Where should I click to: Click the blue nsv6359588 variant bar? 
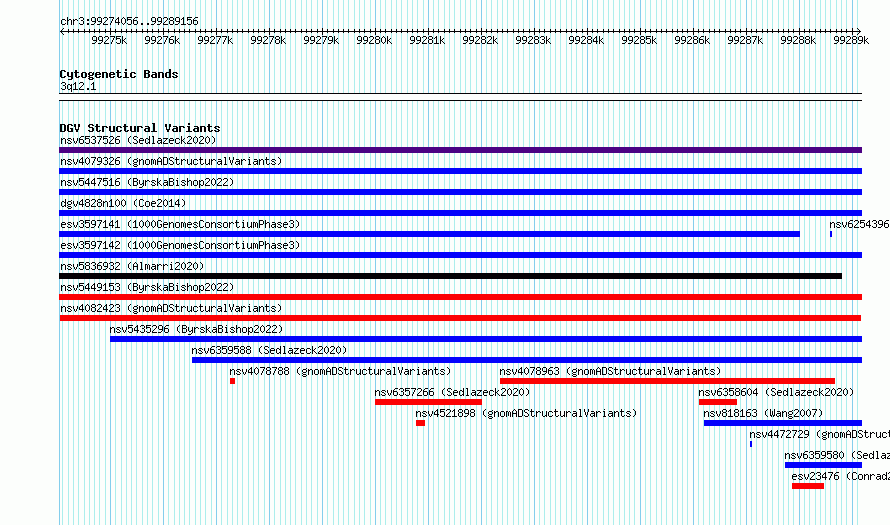pos(527,360)
